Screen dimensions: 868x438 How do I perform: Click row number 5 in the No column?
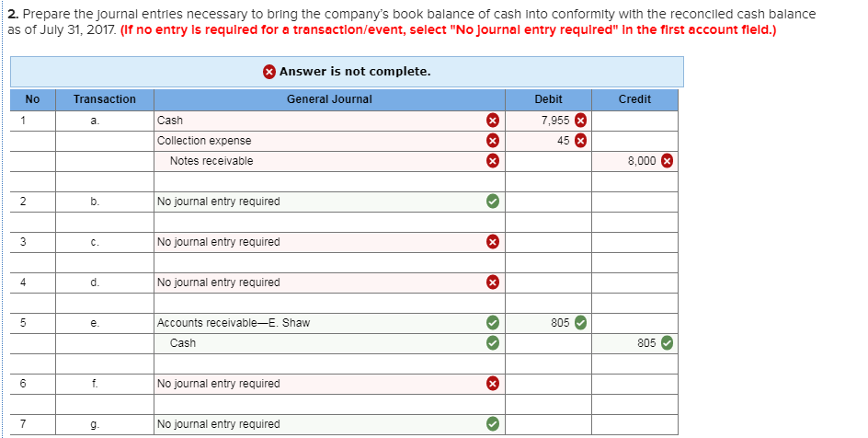tap(23, 323)
